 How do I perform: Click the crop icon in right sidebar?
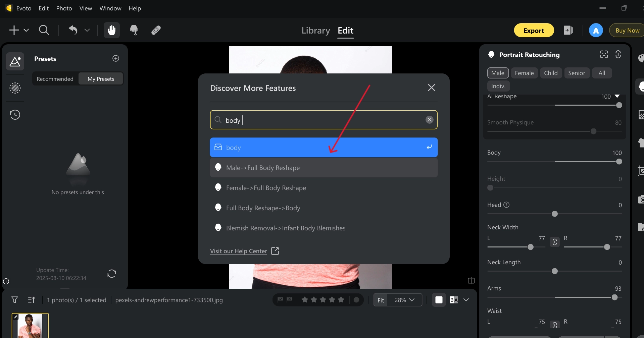pyautogui.click(x=641, y=171)
